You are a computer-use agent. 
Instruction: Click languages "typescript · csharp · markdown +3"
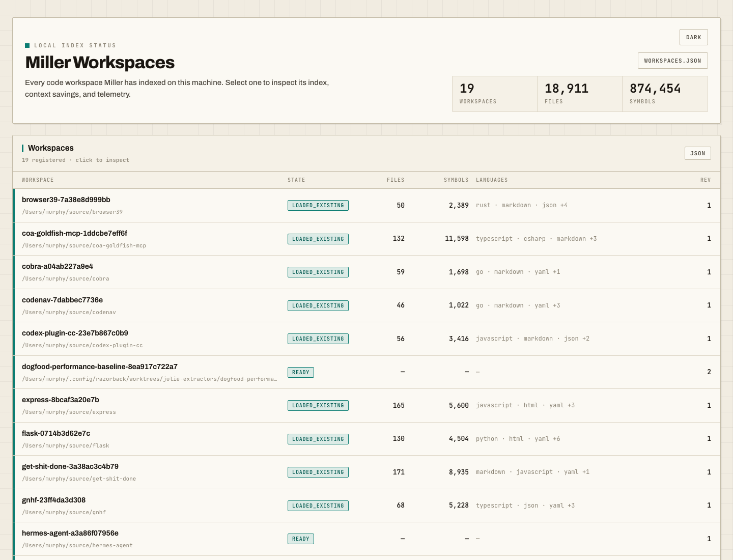(537, 239)
